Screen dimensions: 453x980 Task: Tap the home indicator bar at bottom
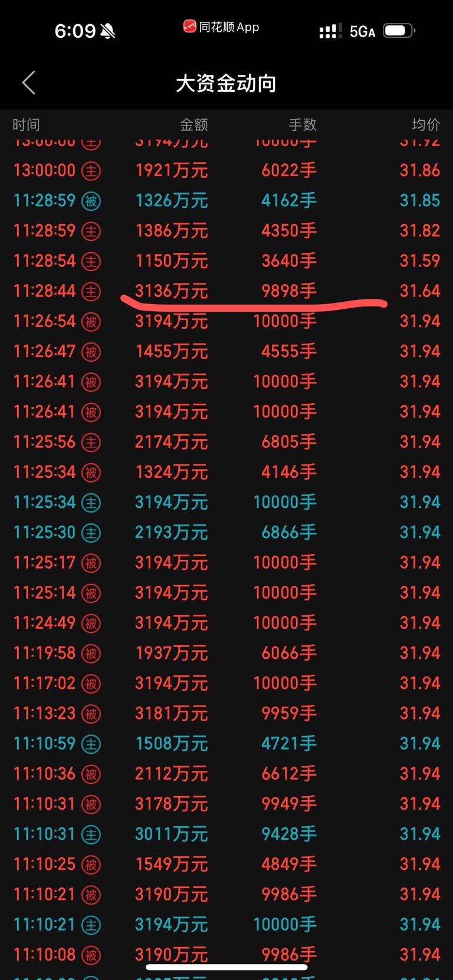tap(226, 967)
